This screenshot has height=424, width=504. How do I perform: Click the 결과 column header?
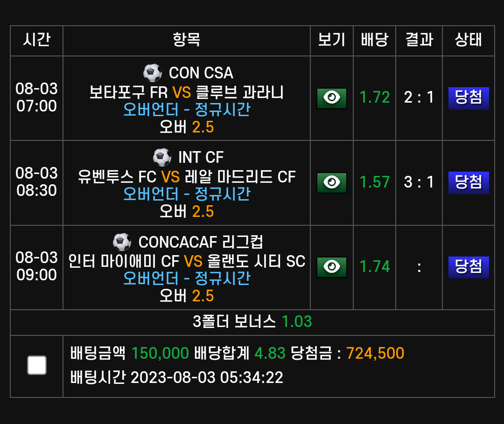419,40
